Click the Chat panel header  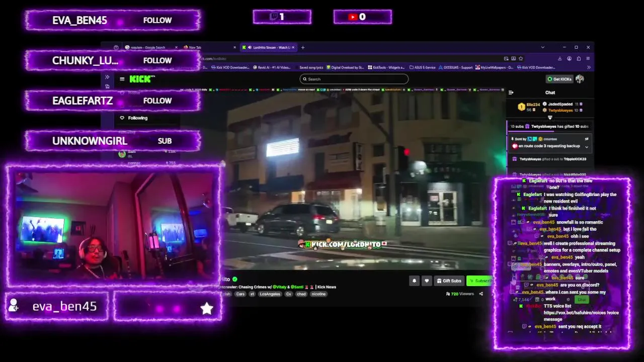point(550,93)
